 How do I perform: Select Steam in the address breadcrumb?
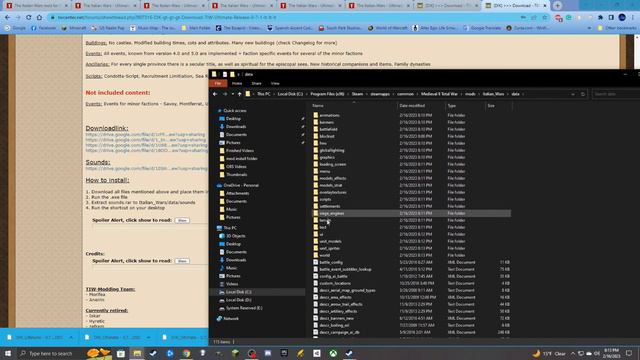[357, 94]
